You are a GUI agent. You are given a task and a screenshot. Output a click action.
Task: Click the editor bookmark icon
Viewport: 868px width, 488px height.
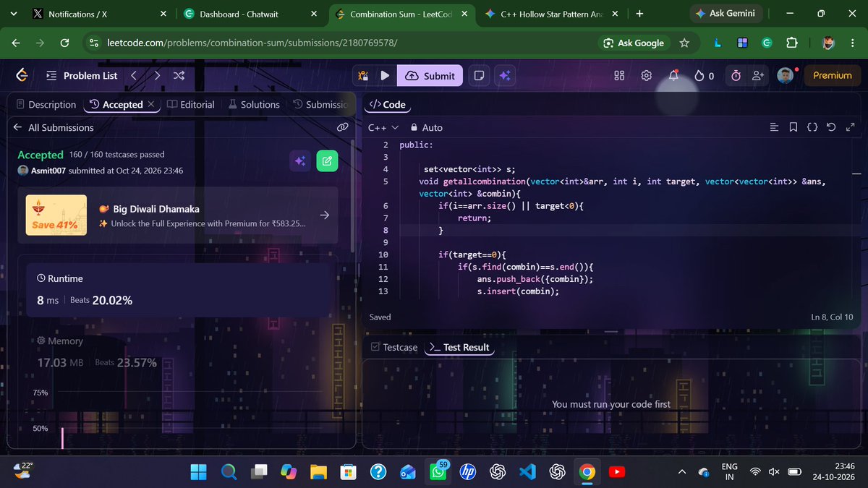point(793,127)
